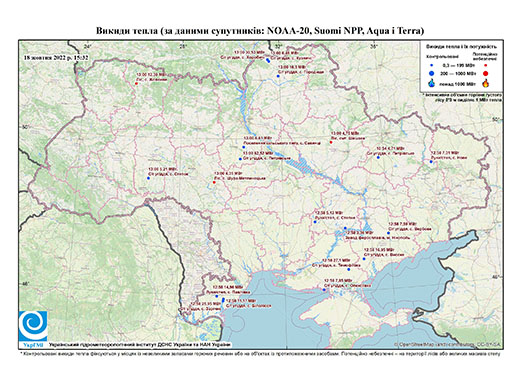Click the orange fire icon in legend
520x368 pixels.
(486, 83)
